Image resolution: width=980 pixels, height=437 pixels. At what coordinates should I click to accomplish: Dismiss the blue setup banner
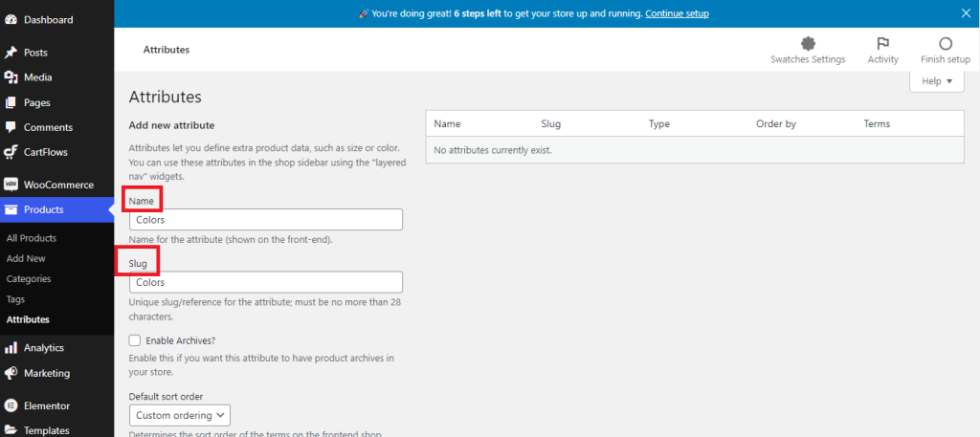965,13
